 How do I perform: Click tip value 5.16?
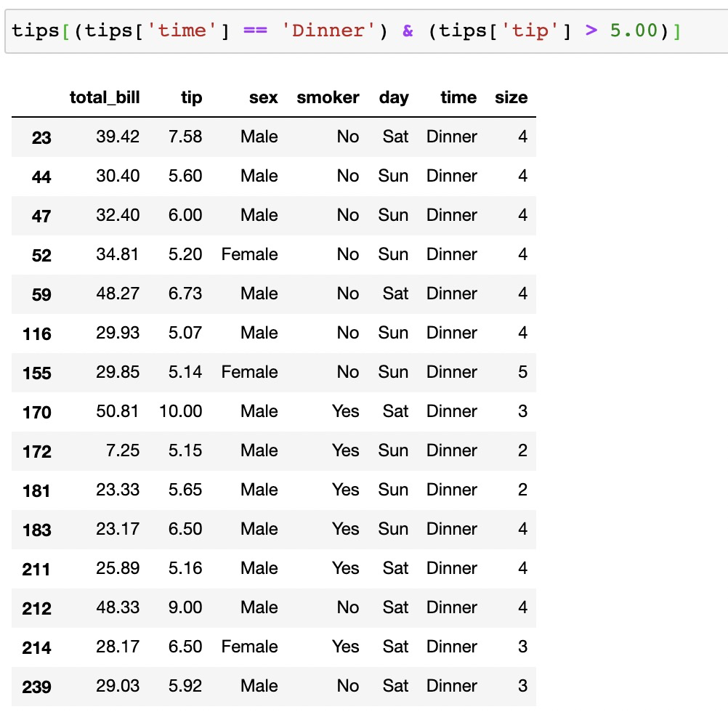(185, 567)
